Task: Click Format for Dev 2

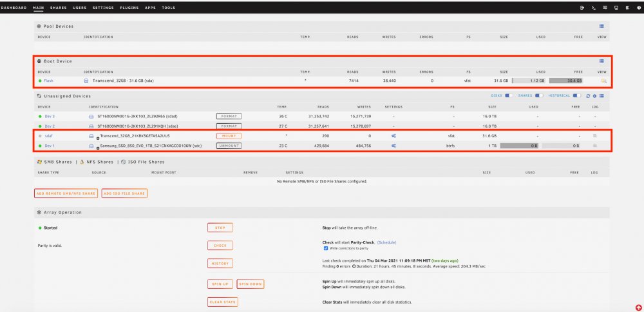Action: point(229,126)
